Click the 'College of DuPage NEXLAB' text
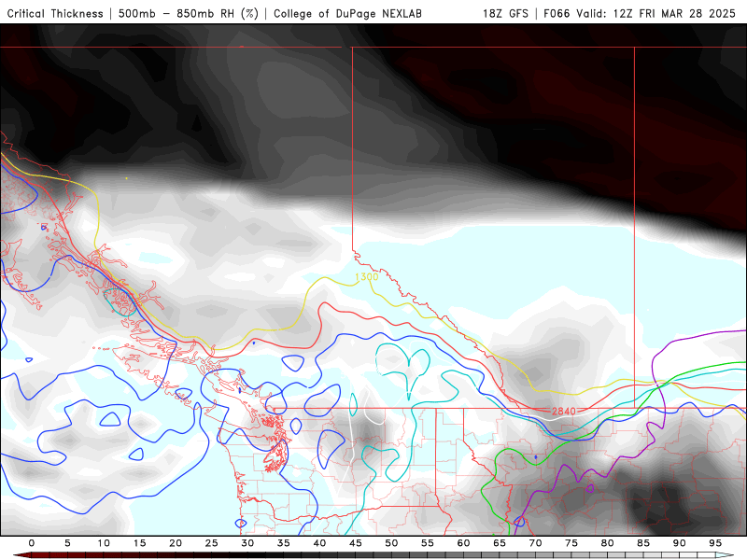 click(x=347, y=14)
